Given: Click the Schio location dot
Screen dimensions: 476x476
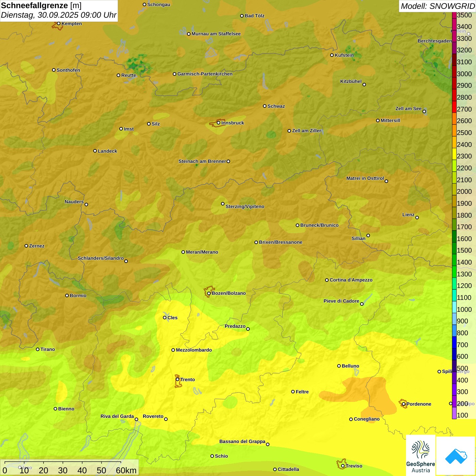Looking at the screenshot, I should (212, 456).
